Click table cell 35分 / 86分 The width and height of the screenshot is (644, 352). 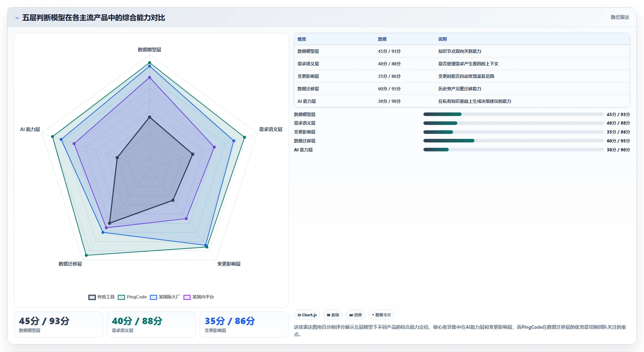(x=389, y=76)
